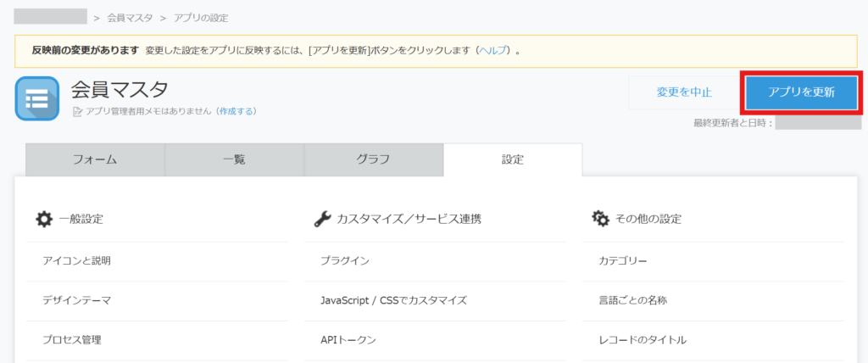868x363 pixels.
Task: Click the 作成する memo link
Action: tap(236, 111)
